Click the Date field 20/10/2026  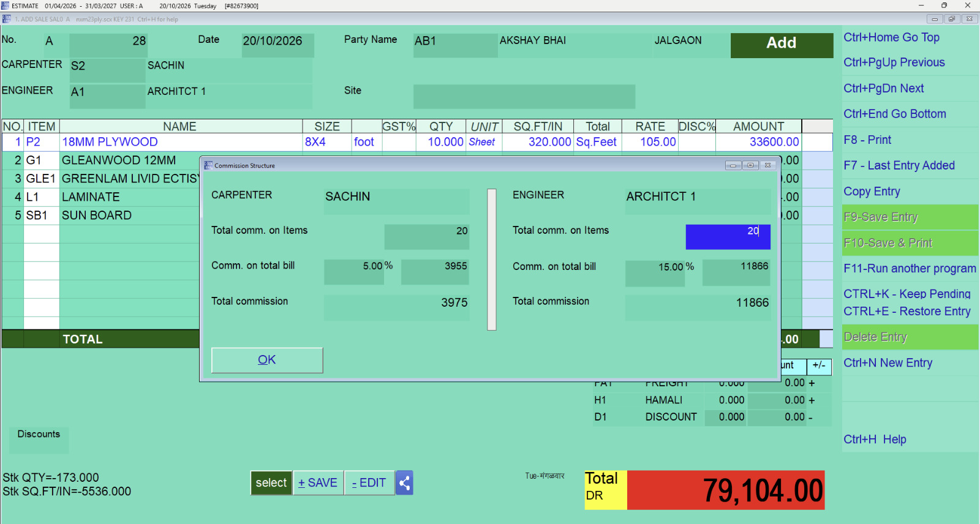point(277,45)
